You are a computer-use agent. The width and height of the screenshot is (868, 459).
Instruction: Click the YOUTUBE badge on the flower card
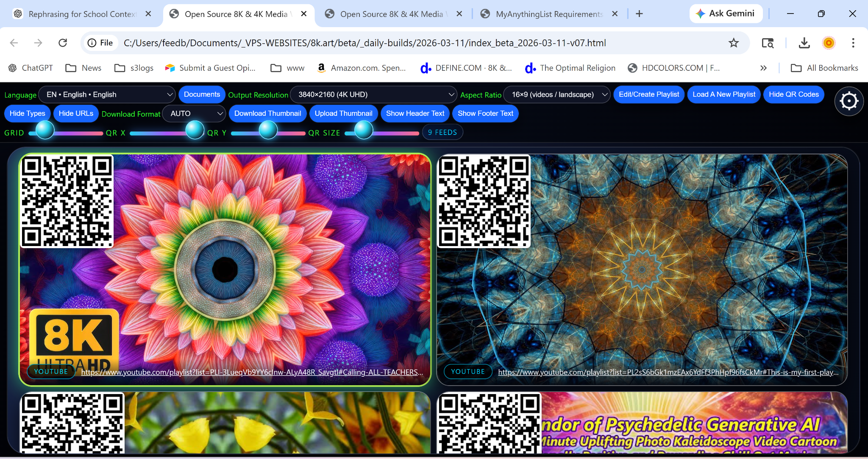(51, 372)
